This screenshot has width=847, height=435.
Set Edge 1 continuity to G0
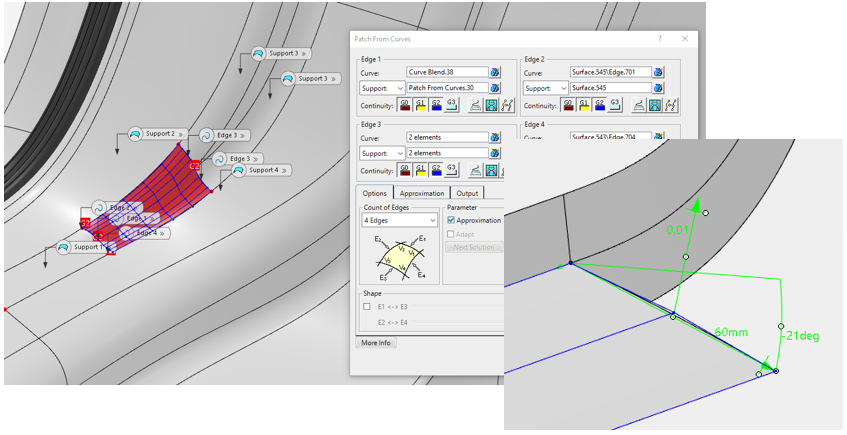click(405, 105)
